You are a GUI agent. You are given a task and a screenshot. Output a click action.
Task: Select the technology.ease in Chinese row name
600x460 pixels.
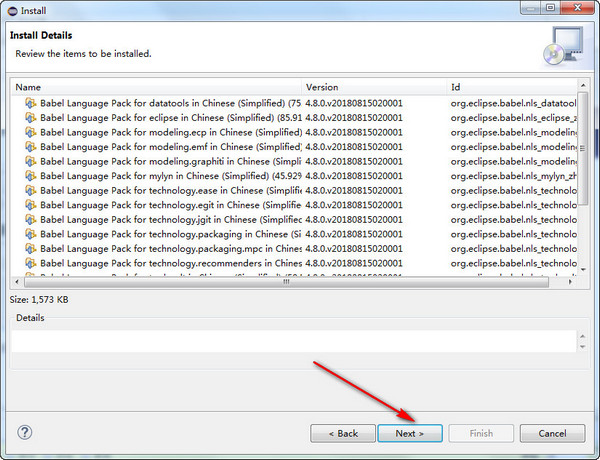(x=170, y=191)
